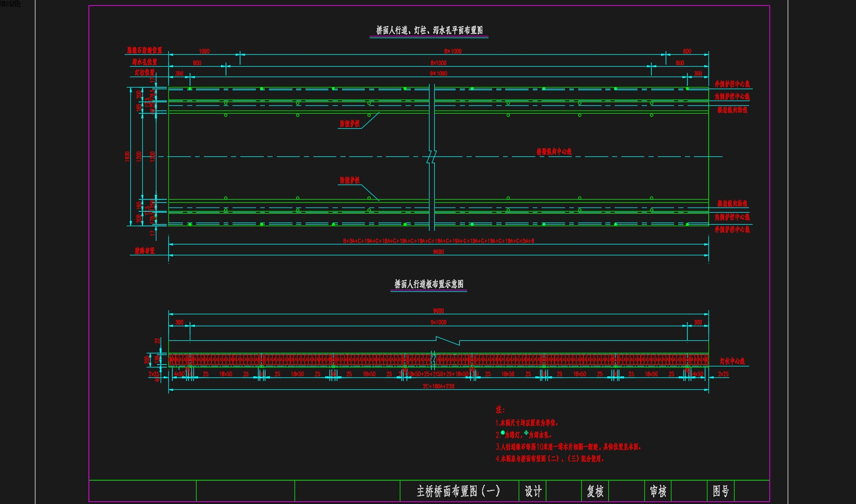Select the '9×1000' dimension in plan view
Screen dimensions: 856x504
438,73
